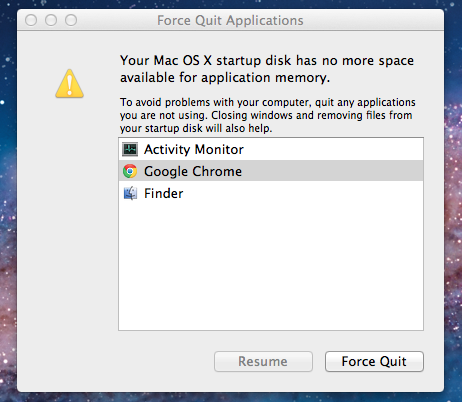Image resolution: width=462 pixels, height=402 pixels.
Task: Click the desktop wallpaper right of the dialog
Action: [x=453, y=200]
